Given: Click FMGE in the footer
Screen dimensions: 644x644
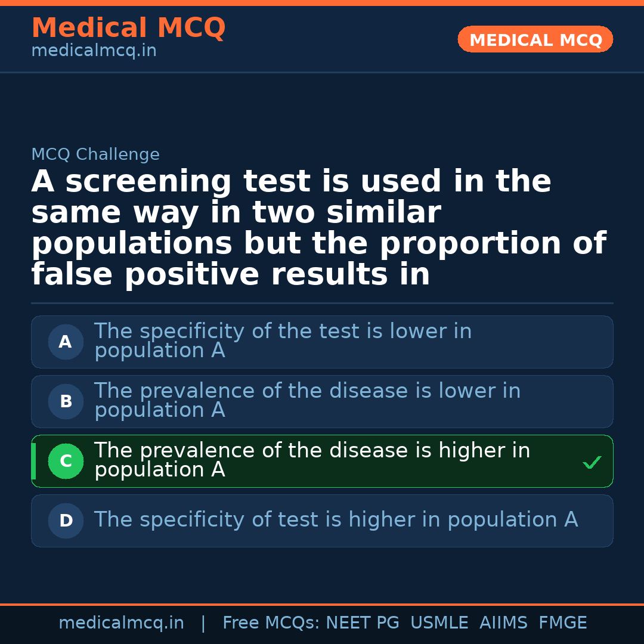Looking at the screenshot, I should pyautogui.click(x=562, y=623).
